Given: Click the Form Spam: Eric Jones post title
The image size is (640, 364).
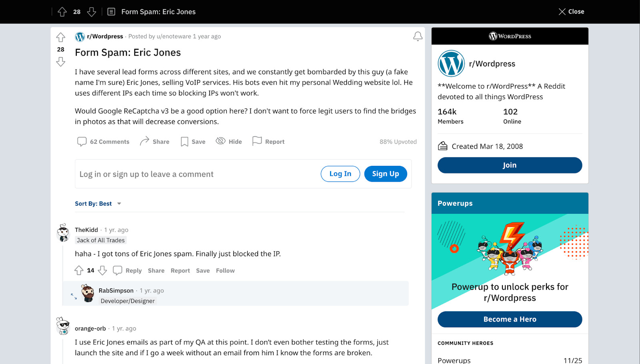Looking at the screenshot, I should click(128, 52).
